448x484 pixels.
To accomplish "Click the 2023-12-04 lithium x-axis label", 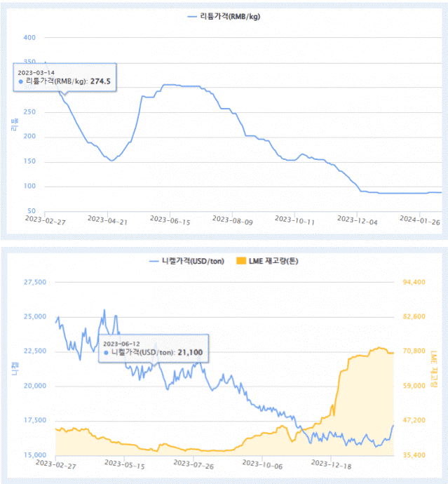I will point(358,220).
